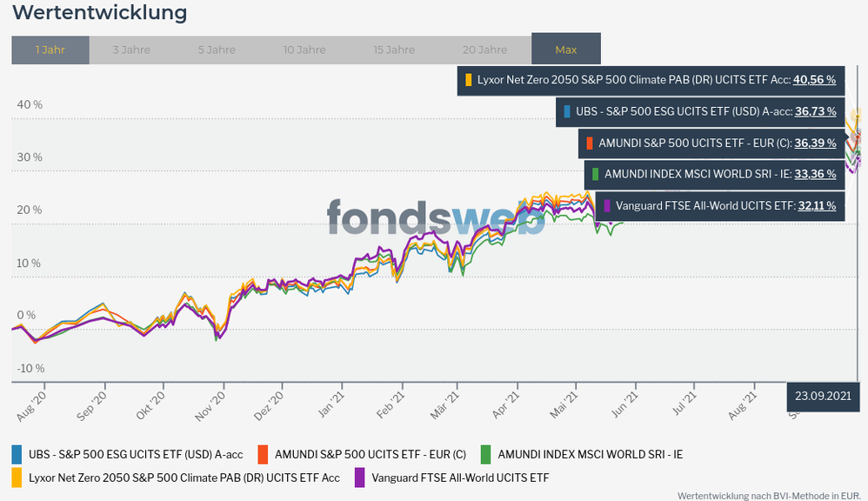Select the 1 Jahr time range tab
The height and width of the screenshot is (501, 868).
(50, 50)
